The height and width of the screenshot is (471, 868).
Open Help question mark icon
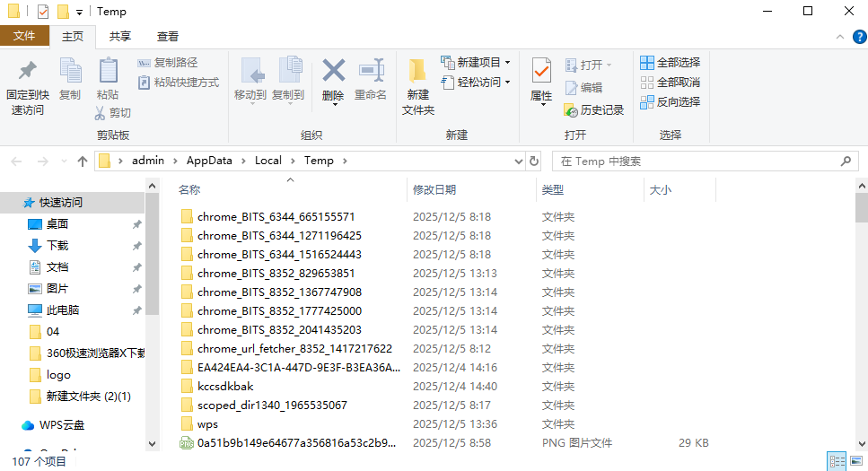(x=859, y=37)
